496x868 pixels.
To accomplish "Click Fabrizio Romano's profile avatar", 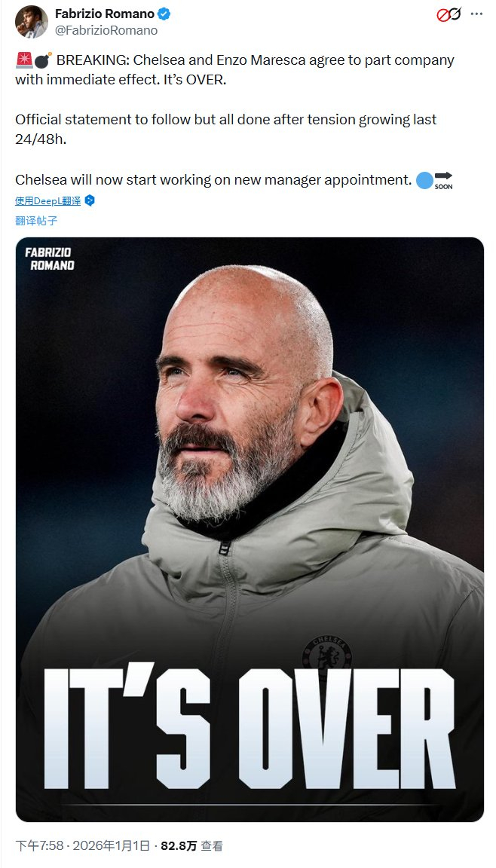I will coord(32,22).
